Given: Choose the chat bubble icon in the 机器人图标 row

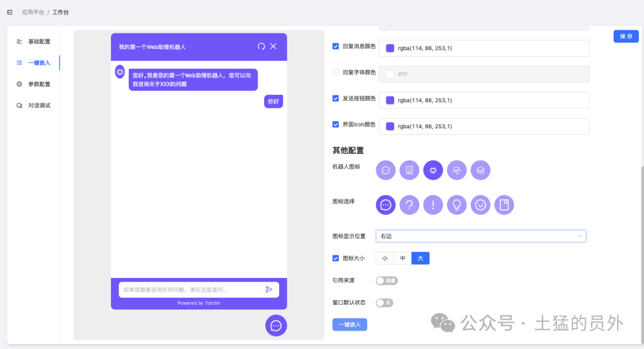Looking at the screenshot, I should [386, 170].
